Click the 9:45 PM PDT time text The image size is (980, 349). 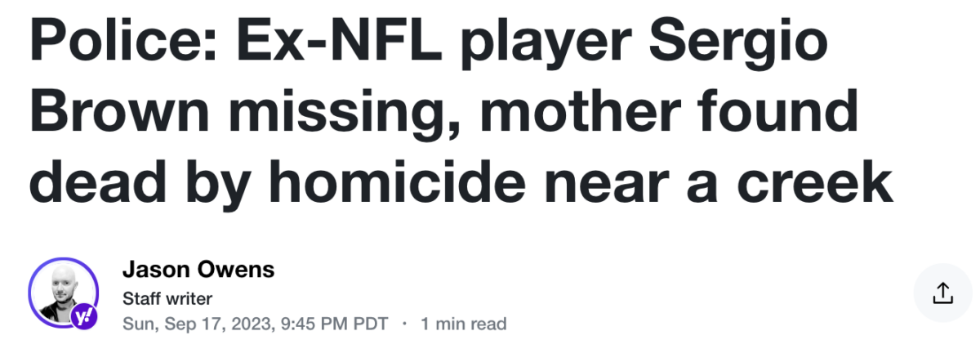tap(333, 324)
